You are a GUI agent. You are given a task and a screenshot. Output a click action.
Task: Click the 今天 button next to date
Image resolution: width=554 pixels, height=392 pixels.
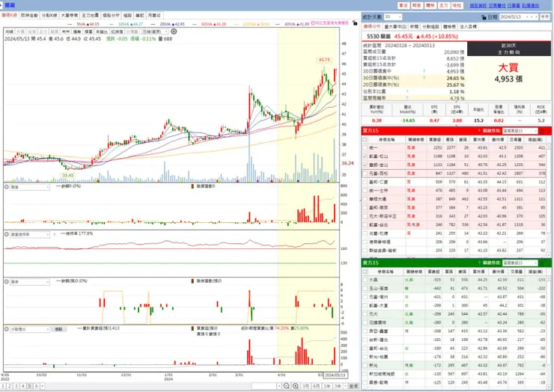click(545, 17)
